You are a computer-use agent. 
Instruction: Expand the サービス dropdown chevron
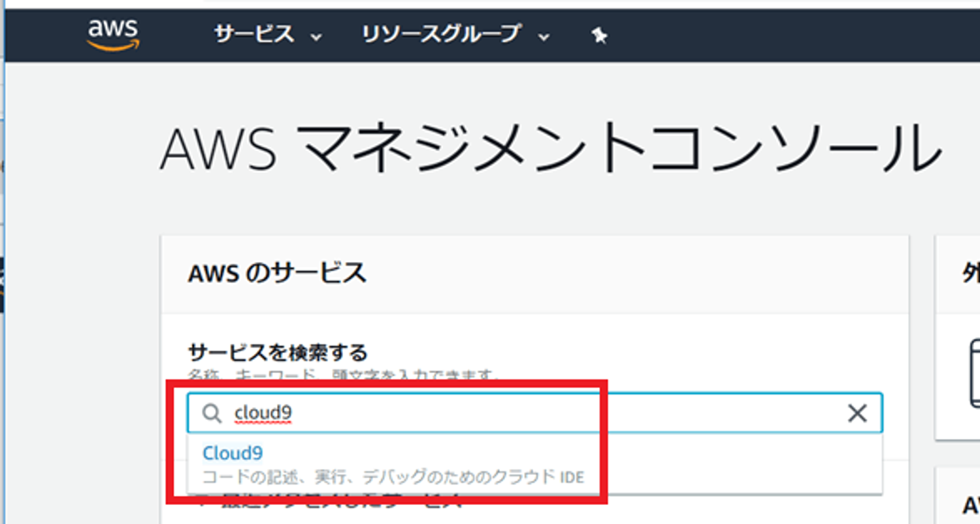[316, 37]
